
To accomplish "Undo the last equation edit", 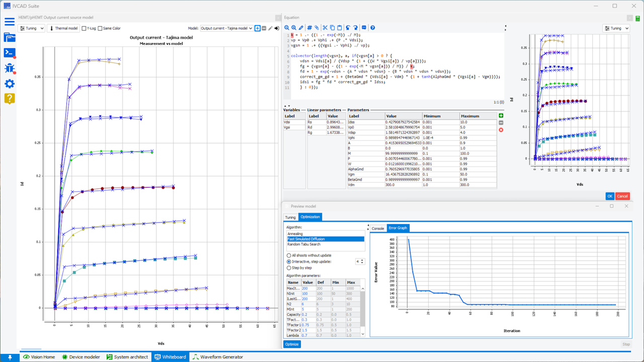I will (x=348, y=28).
